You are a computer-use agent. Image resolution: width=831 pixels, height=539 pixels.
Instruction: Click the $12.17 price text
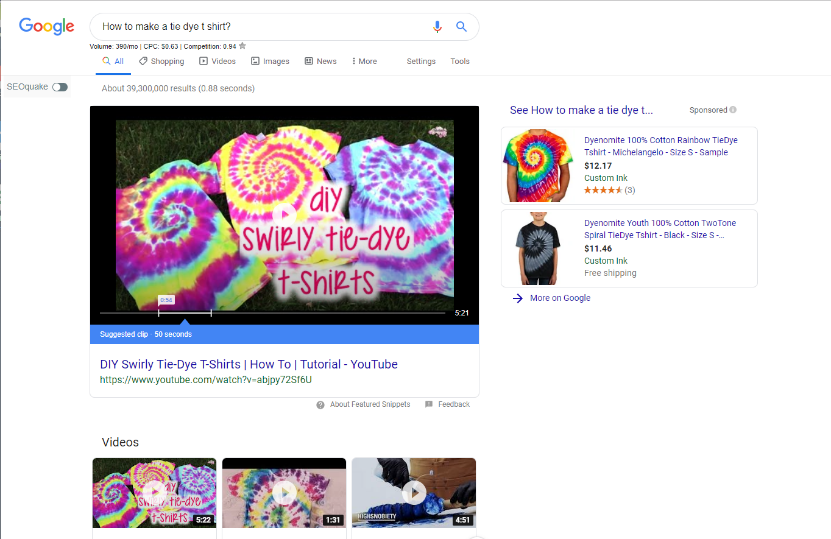598,166
